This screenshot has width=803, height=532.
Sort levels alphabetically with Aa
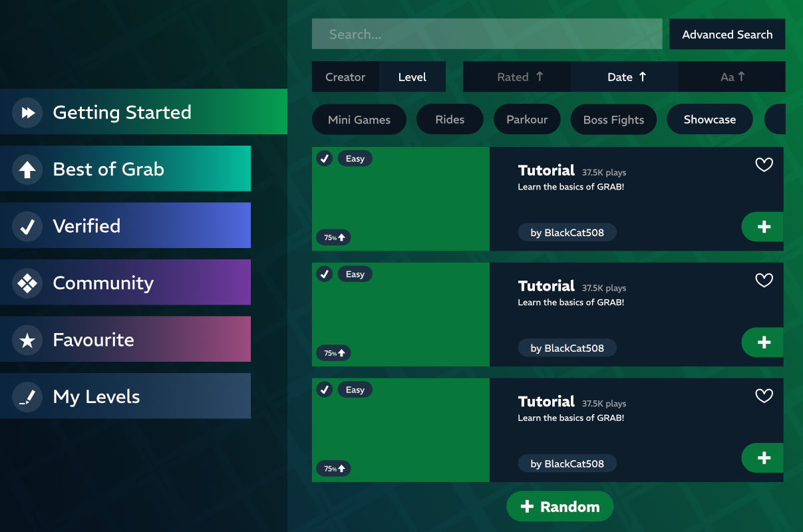[x=732, y=77]
